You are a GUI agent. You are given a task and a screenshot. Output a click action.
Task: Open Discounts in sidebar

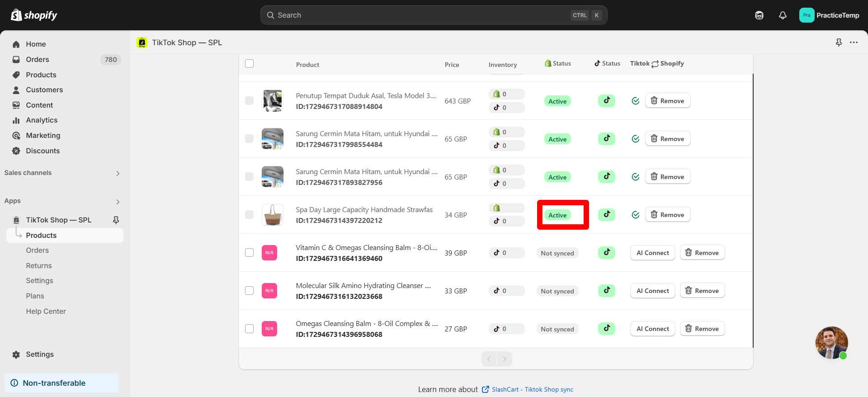pyautogui.click(x=42, y=151)
